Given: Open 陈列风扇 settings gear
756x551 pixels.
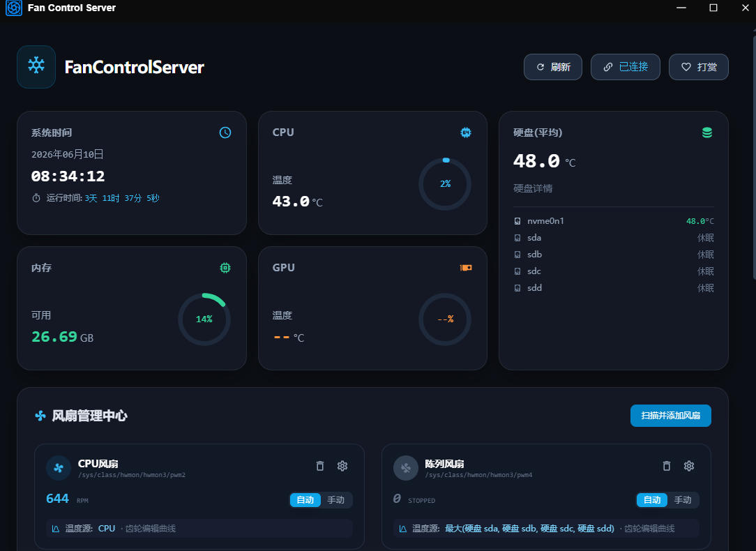Looking at the screenshot, I should (689, 466).
